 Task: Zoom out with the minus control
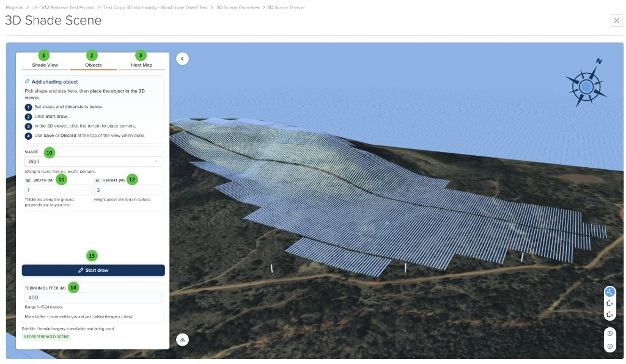pos(609,346)
